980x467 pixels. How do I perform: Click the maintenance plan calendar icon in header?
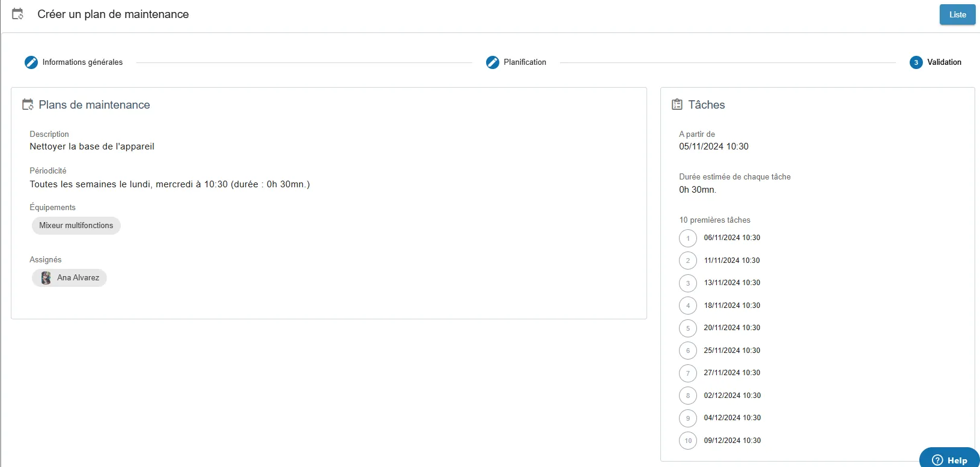(x=18, y=14)
